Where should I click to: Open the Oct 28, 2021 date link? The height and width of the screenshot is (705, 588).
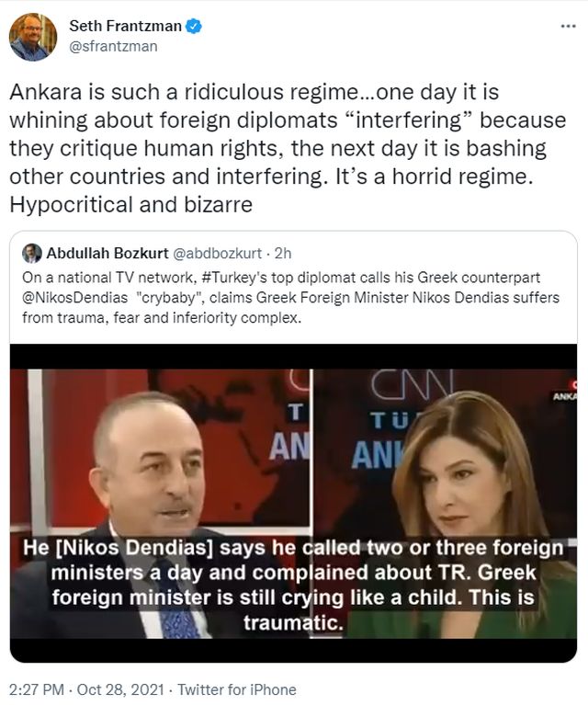(x=120, y=689)
